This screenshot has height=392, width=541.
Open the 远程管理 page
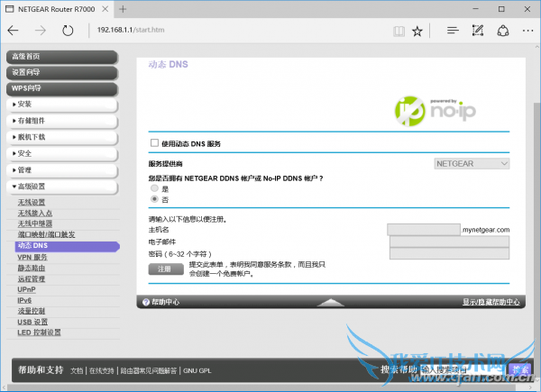pos(32,278)
